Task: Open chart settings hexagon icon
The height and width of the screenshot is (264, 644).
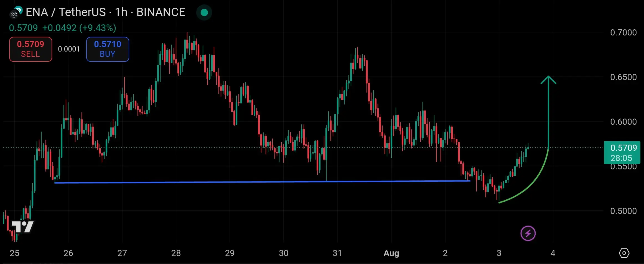Action: click(x=624, y=253)
